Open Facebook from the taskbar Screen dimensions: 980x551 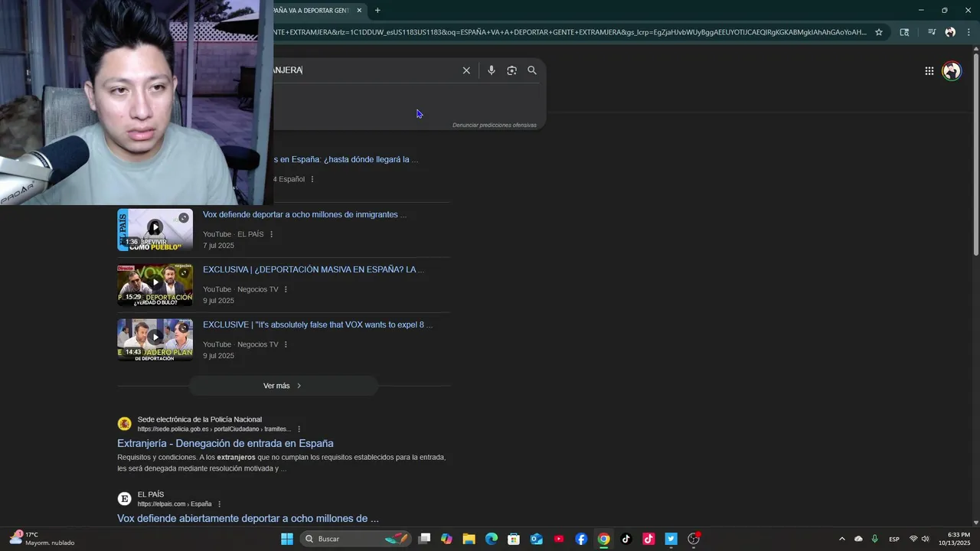pos(581,539)
